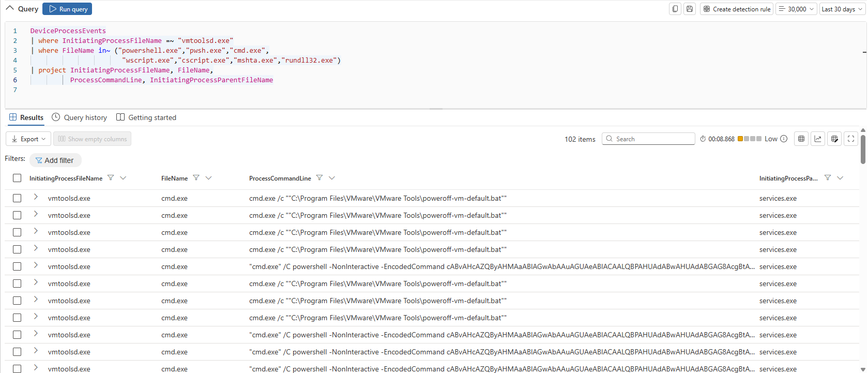Screen dimensions: 868x373
Task: Click the Filters: label text
Action: click(15, 158)
